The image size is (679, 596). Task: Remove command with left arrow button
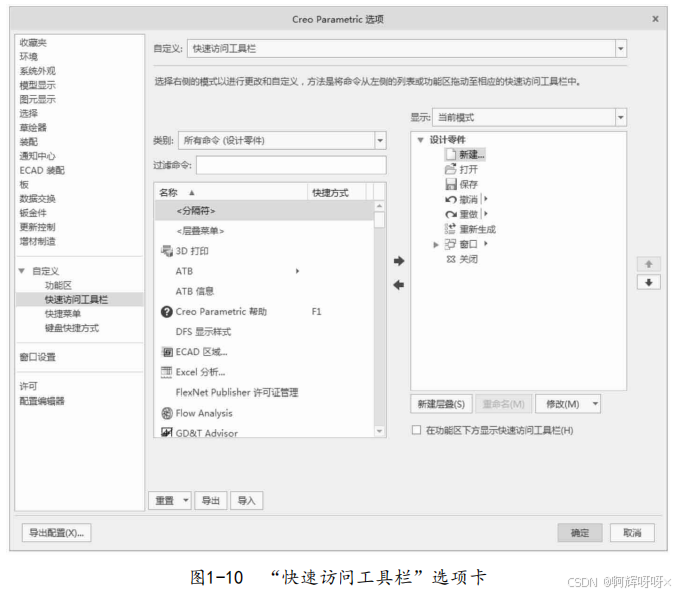(399, 285)
